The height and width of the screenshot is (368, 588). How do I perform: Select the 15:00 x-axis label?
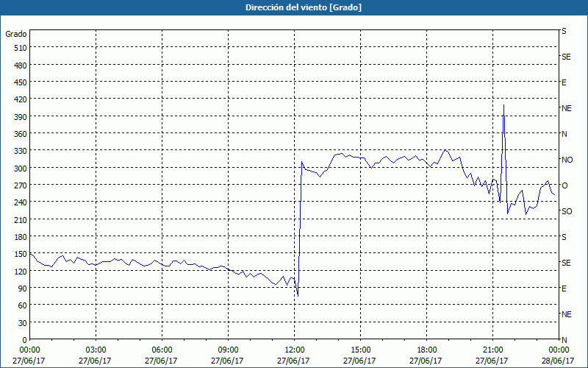tap(361, 350)
